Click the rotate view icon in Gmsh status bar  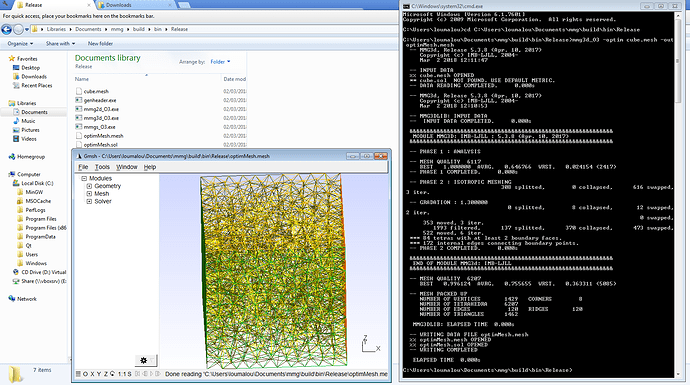click(x=112, y=374)
